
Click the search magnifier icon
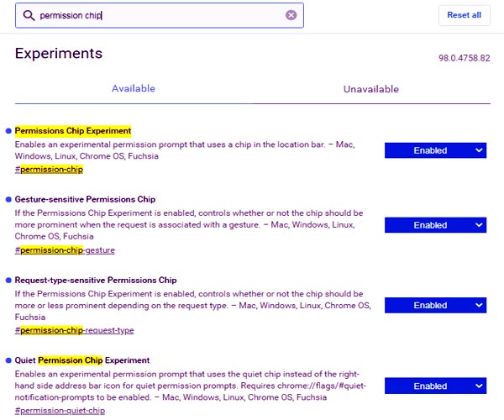click(x=29, y=15)
